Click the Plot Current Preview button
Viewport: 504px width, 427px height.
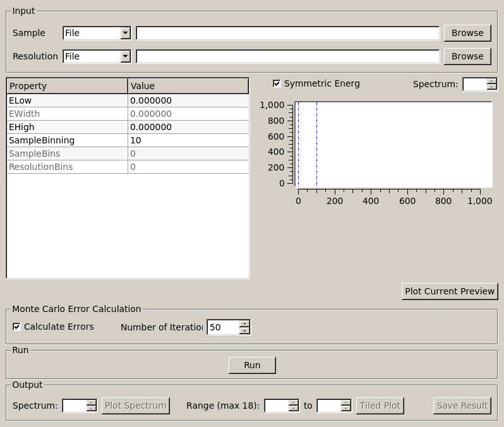coord(449,291)
